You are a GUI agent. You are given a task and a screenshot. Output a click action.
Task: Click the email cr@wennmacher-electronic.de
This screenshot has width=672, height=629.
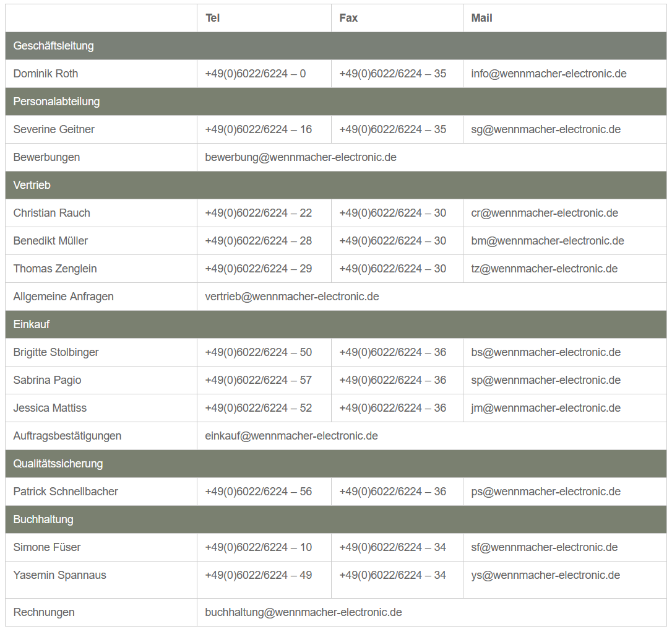545,213
